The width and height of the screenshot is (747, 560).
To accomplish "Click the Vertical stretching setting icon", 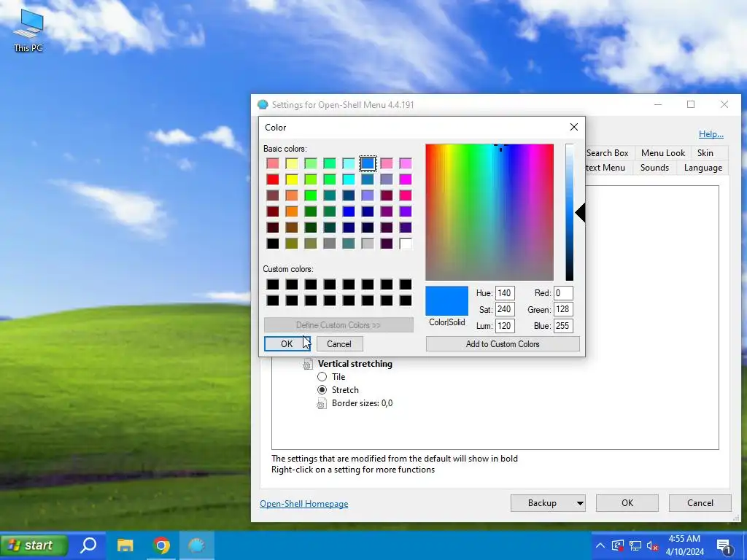I will pos(308,365).
